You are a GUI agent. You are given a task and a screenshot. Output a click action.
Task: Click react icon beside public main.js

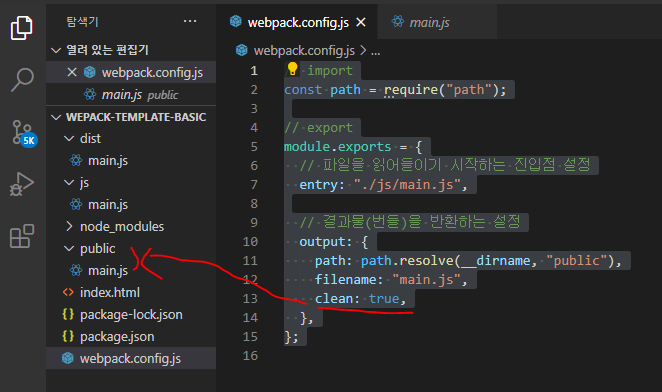point(76,270)
